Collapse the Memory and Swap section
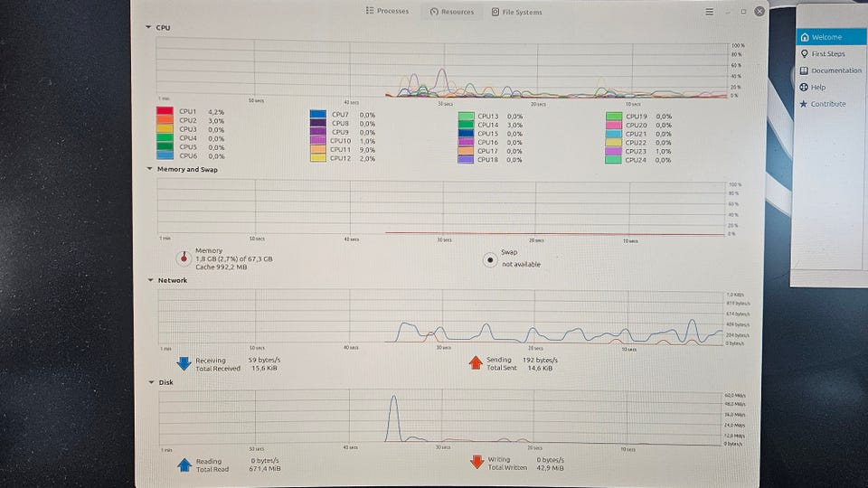The width and height of the screenshot is (868, 488). (x=150, y=169)
